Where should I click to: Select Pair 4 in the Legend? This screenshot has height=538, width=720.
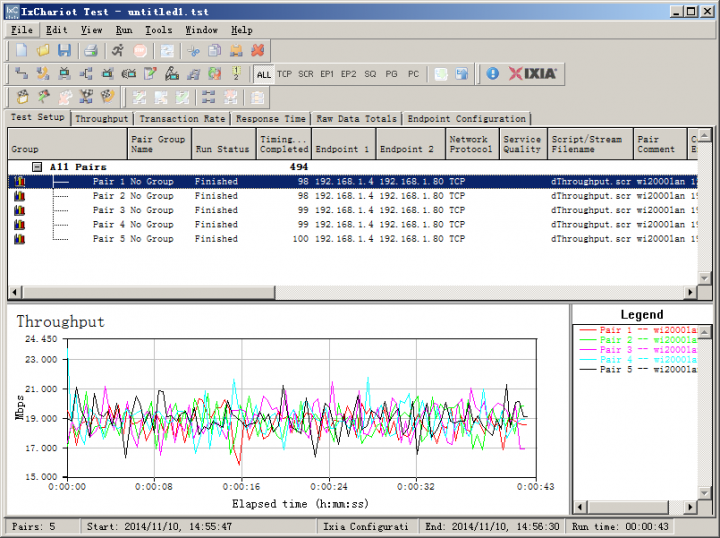click(x=638, y=359)
